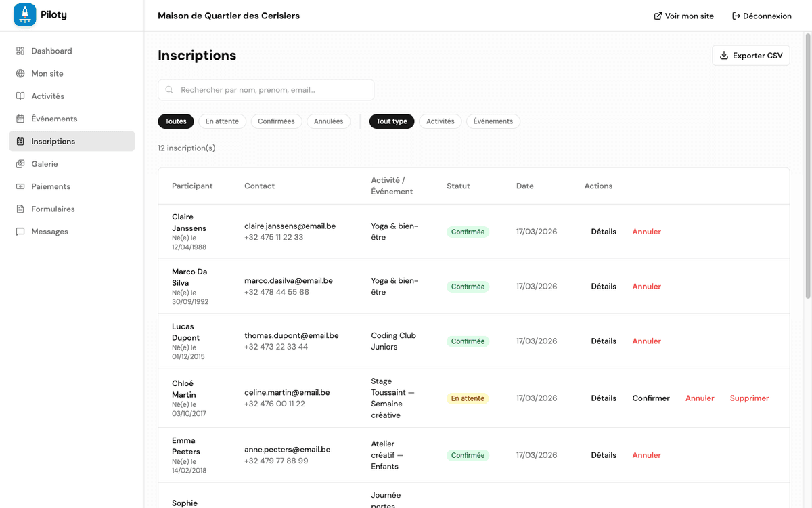The image size is (812, 508).
Task: Click Voir mon site link
Action: point(683,16)
